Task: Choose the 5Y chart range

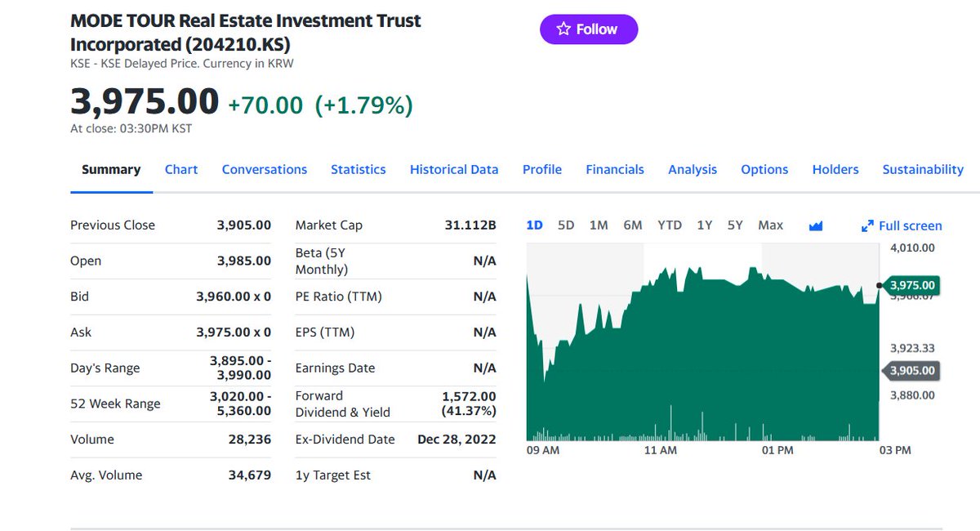Action: click(735, 225)
